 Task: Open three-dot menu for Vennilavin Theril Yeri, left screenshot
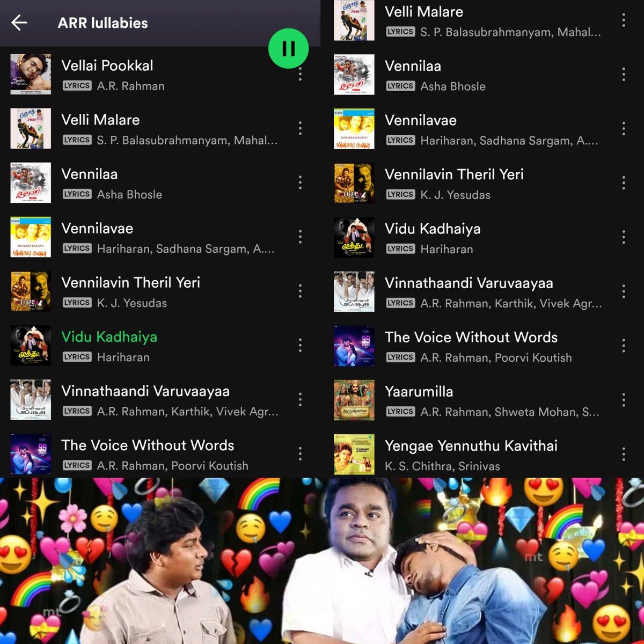[x=300, y=291]
